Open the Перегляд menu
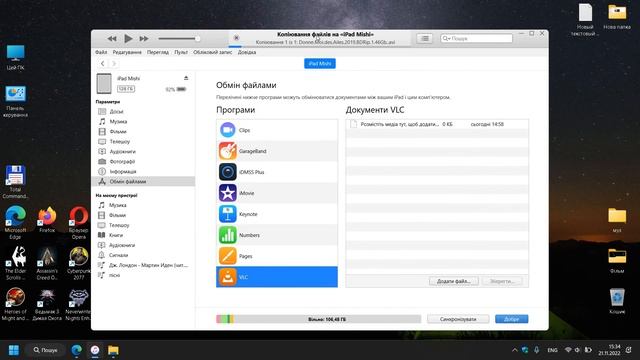The image size is (640, 360). [158, 52]
